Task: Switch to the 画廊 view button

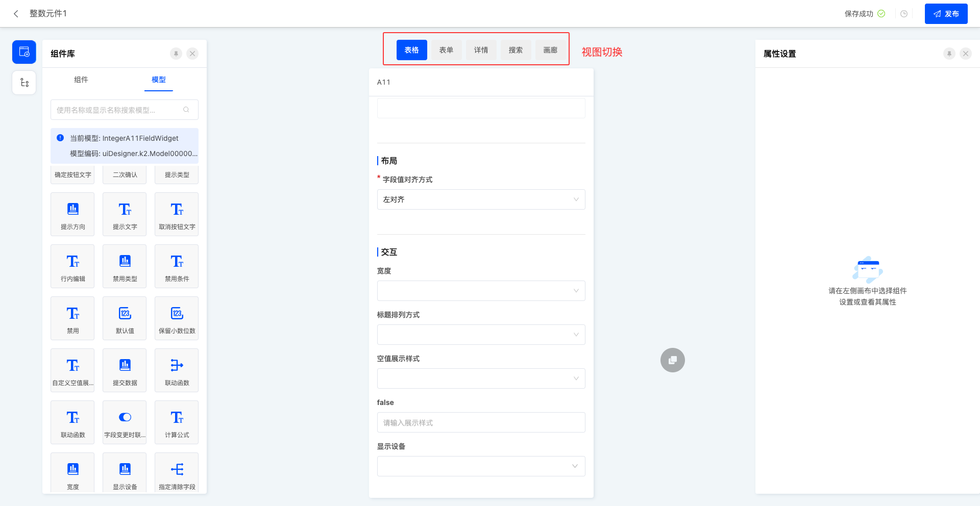Action: (x=550, y=50)
